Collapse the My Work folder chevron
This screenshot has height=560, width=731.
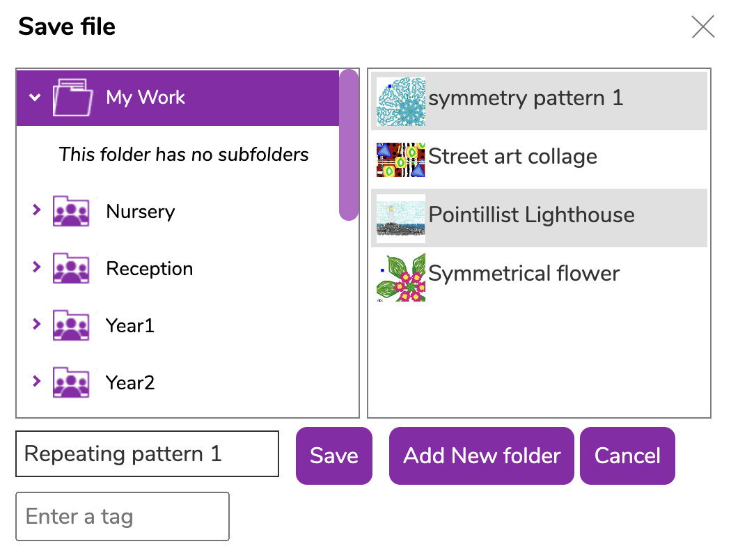35,98
